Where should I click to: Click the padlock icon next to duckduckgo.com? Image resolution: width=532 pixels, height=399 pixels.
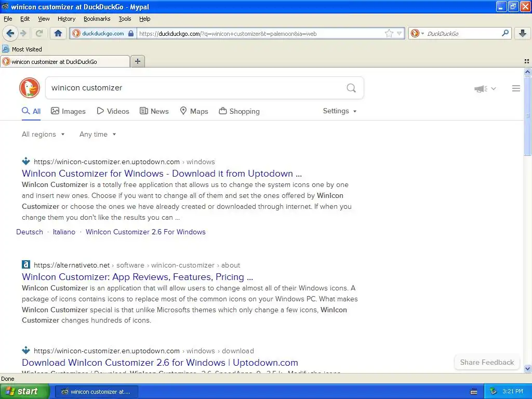[x=131, y=34]
